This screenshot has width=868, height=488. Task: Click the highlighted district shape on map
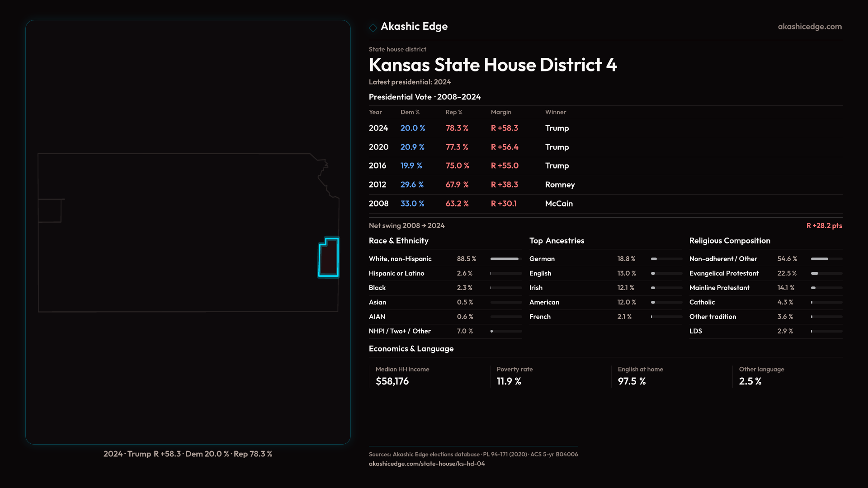click(x=329, y=258)
